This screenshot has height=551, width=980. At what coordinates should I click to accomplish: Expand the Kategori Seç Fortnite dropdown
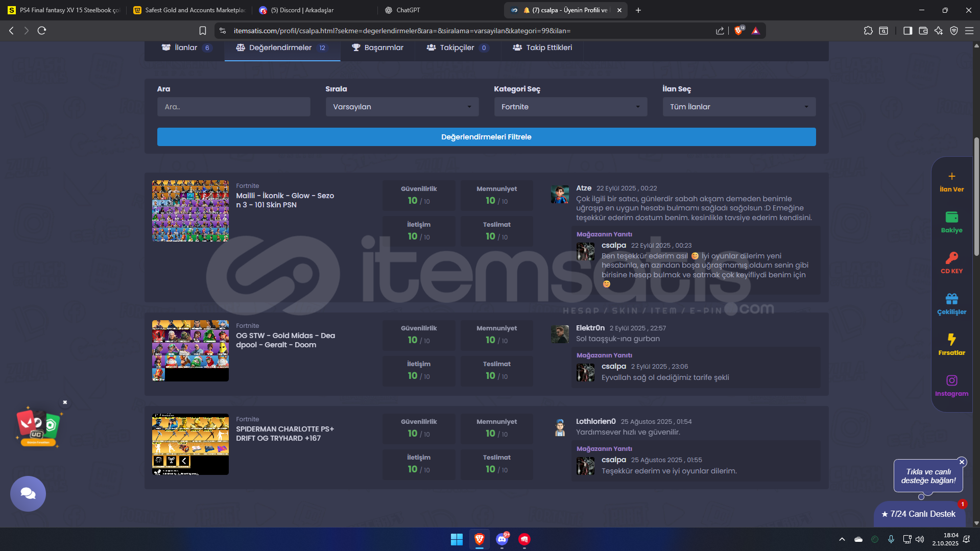[570, 107]
